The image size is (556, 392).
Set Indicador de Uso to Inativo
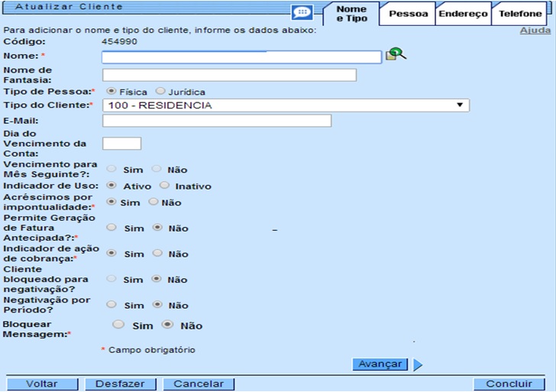[164, 186]
